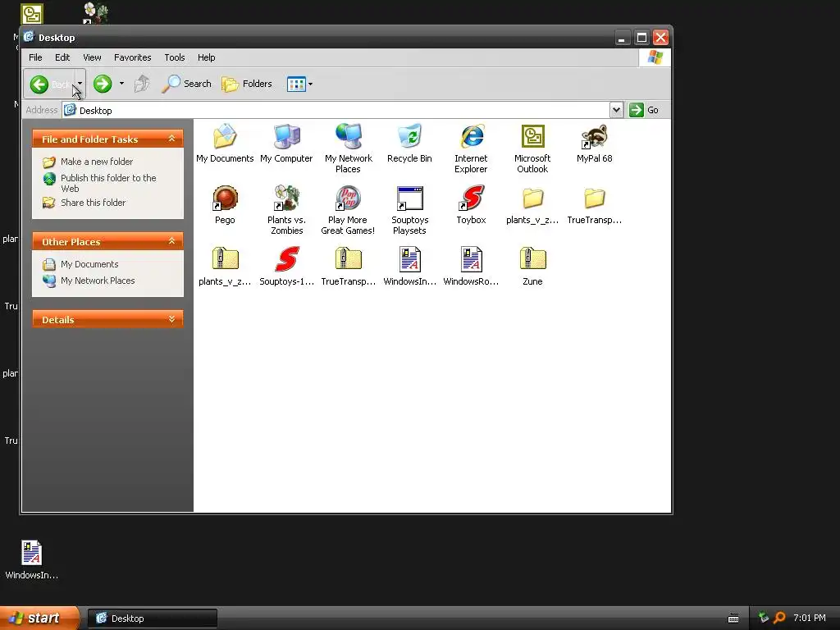Click the keyboard icon in taskbar
840x630 pixels.
(x=733, y=619)
